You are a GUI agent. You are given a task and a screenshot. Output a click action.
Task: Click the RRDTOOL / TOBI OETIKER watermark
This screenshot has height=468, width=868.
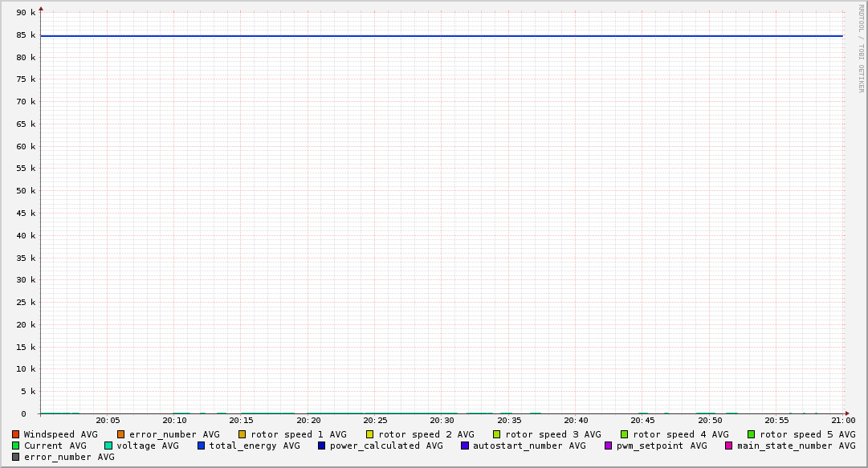861,48
